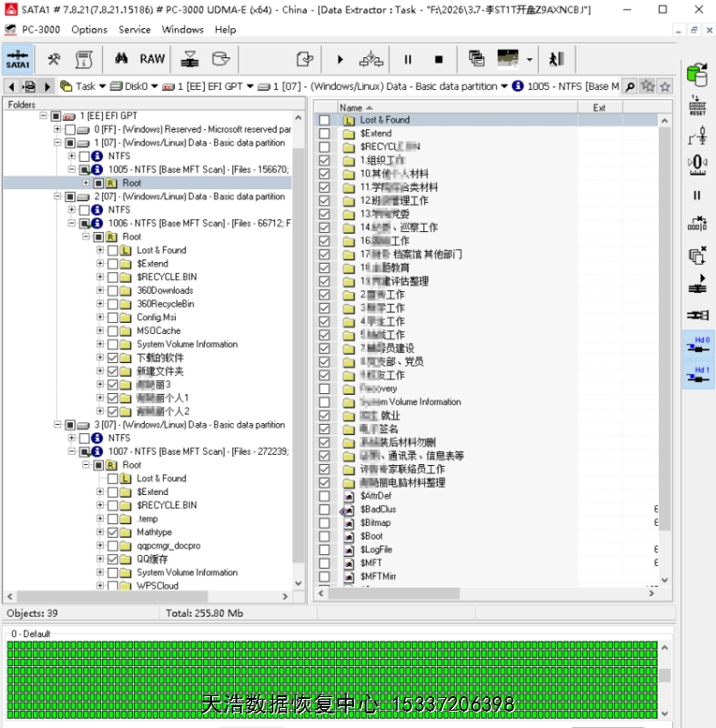This screenshot has height=728, width=716.
Task: Uncheck the Mathtype folder checkbox
Action: click(x=113, y=532)
